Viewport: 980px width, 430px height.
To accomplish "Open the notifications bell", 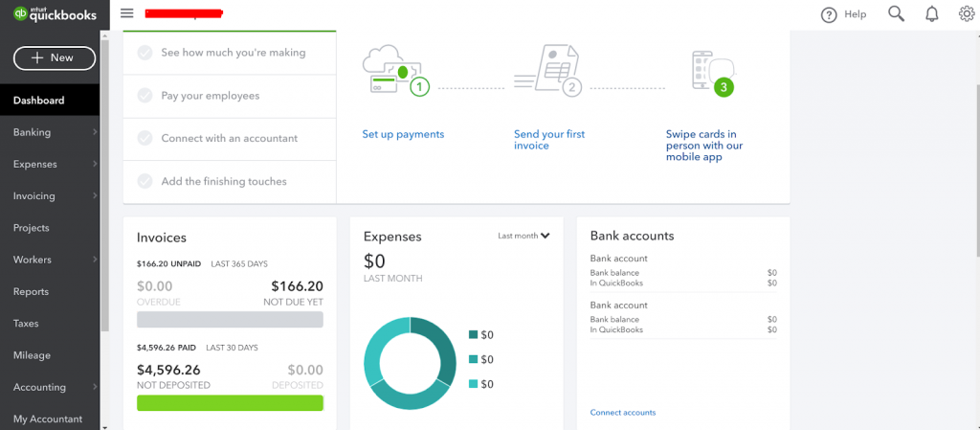I will [932, 13].
